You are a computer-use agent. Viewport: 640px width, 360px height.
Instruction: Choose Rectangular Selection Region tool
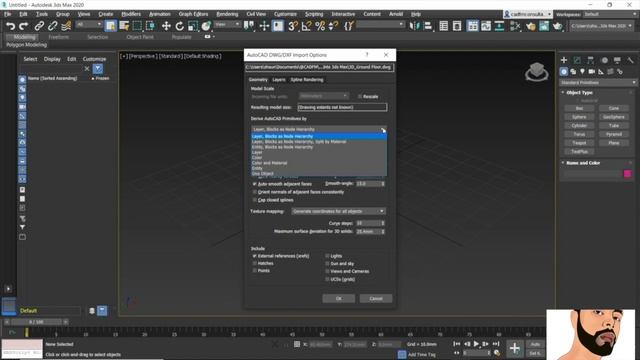137,26
